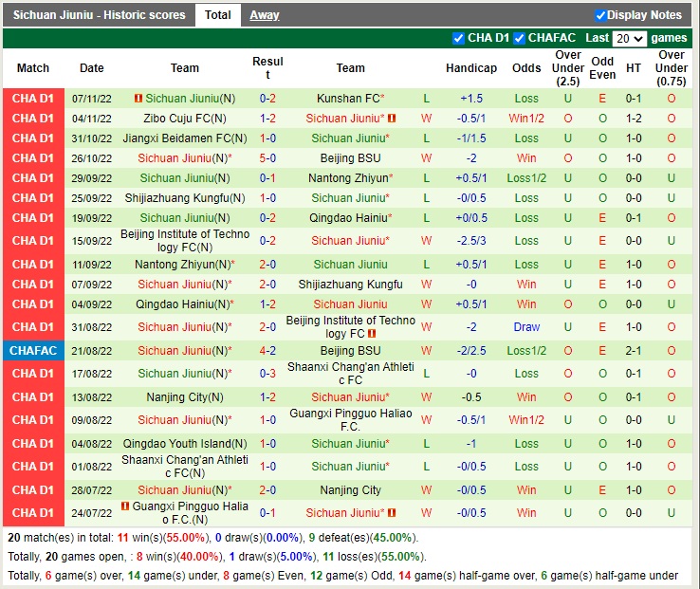Uncheck the CHAFAC league filter
700x589 pixels.
pos(519,38)
